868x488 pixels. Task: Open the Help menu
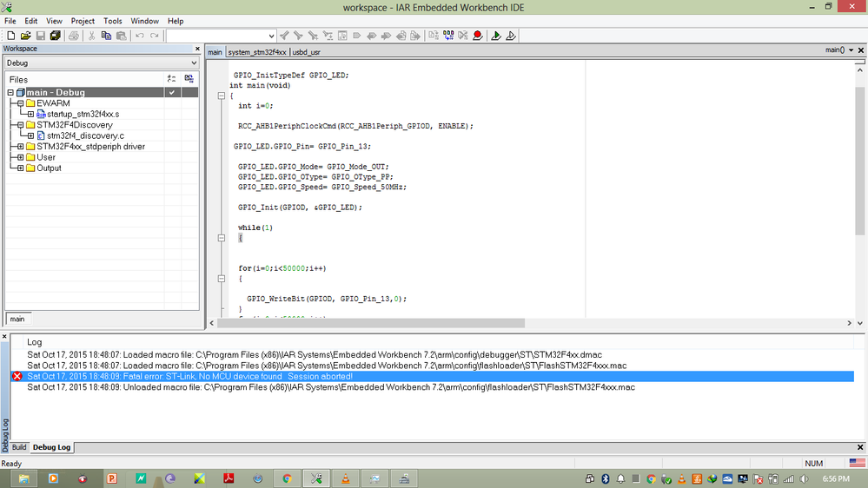pos(176,21)
